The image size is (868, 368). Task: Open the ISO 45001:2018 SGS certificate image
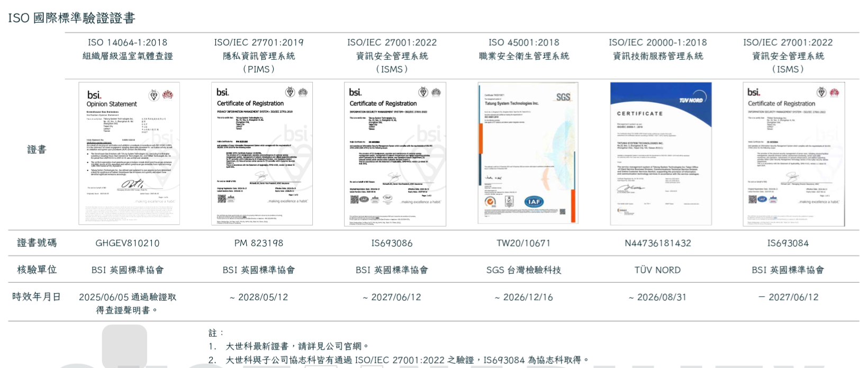pos(528,153)
